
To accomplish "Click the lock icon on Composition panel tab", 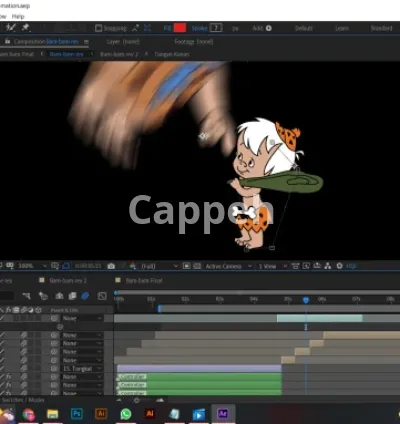I will [7, 41].
